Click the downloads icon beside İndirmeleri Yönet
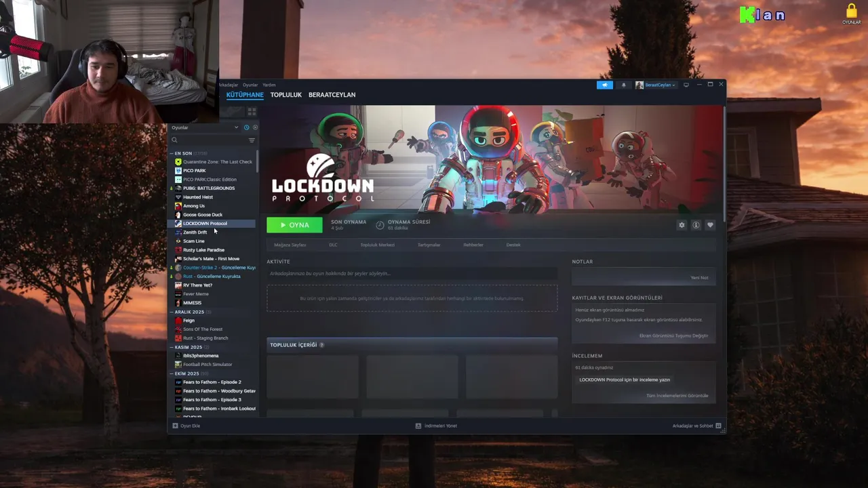 tap(418, 426)
